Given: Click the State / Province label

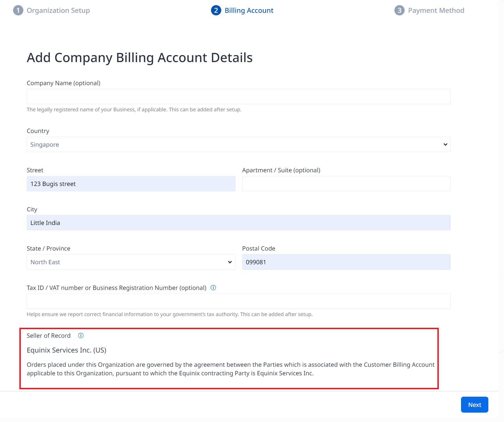Looking at the screenshot, I should (x=48, y=249).
